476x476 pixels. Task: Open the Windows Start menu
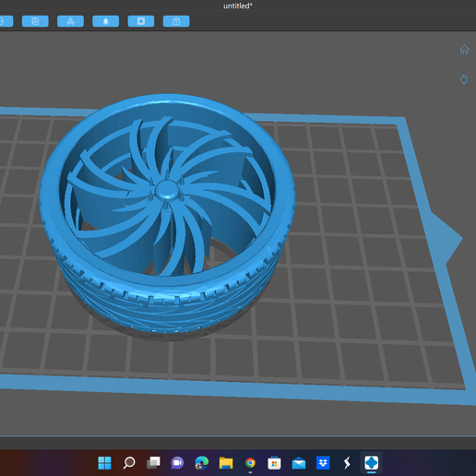click(104, 463)
